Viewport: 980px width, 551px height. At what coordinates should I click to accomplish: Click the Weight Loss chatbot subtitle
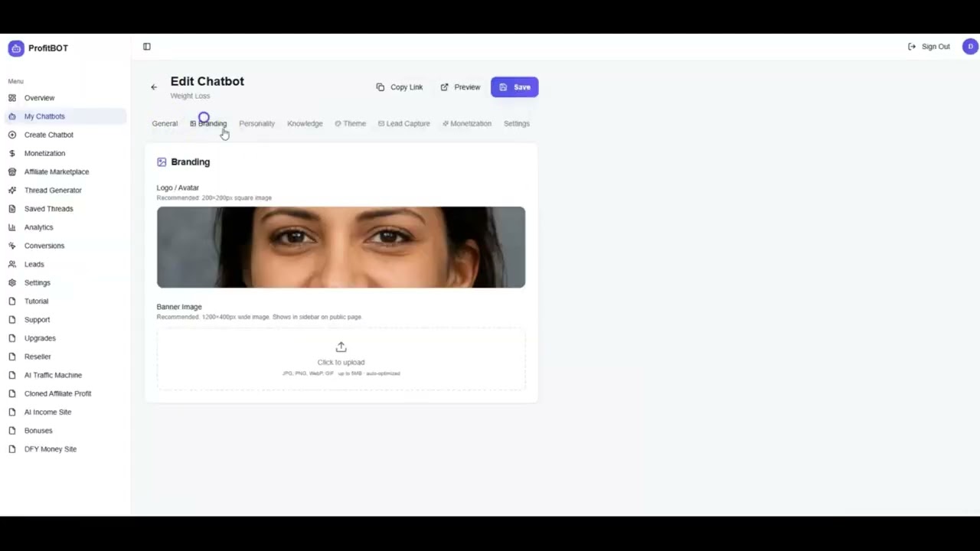(x=190, y=96)
